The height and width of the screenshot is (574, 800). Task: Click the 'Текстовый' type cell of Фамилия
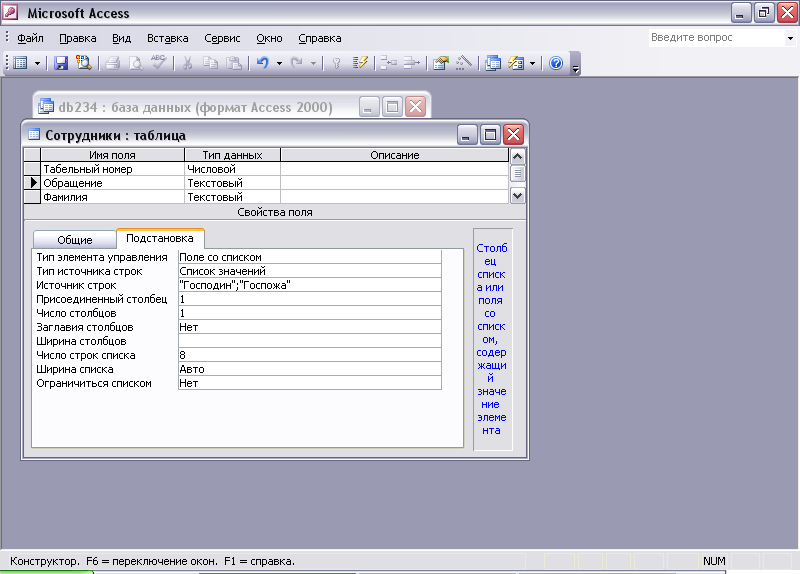coord(232,197)
